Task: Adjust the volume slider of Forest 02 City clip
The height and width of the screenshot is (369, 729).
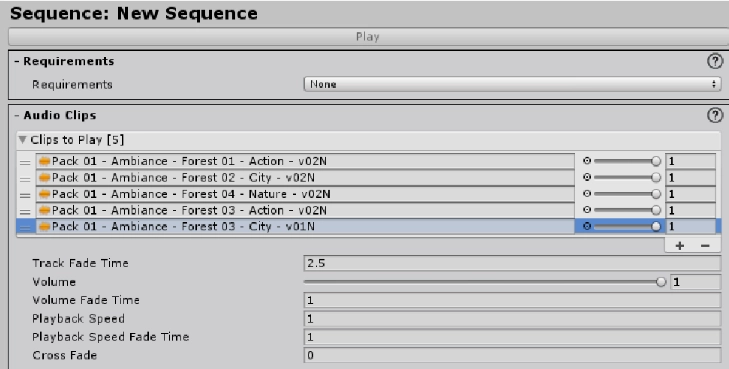Action: (x=627, y=178)
